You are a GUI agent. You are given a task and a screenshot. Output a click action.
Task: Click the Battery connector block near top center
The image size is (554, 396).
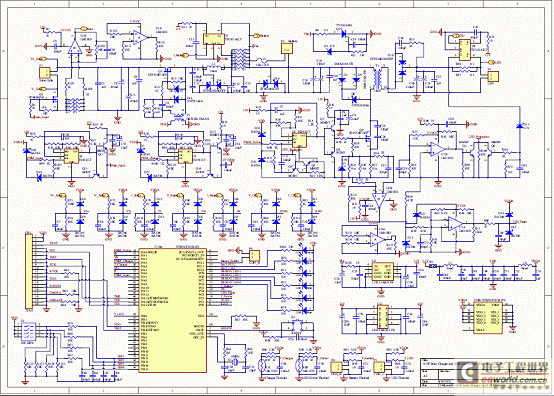click(287, 49)
